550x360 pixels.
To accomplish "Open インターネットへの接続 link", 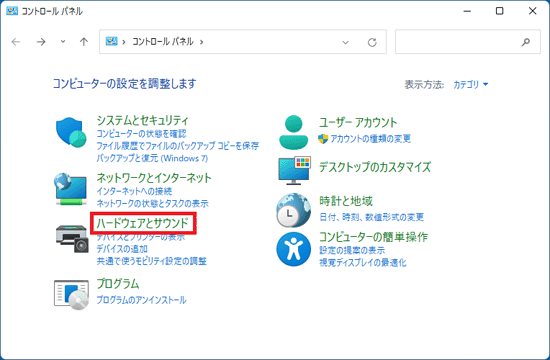I will (134, 191).
